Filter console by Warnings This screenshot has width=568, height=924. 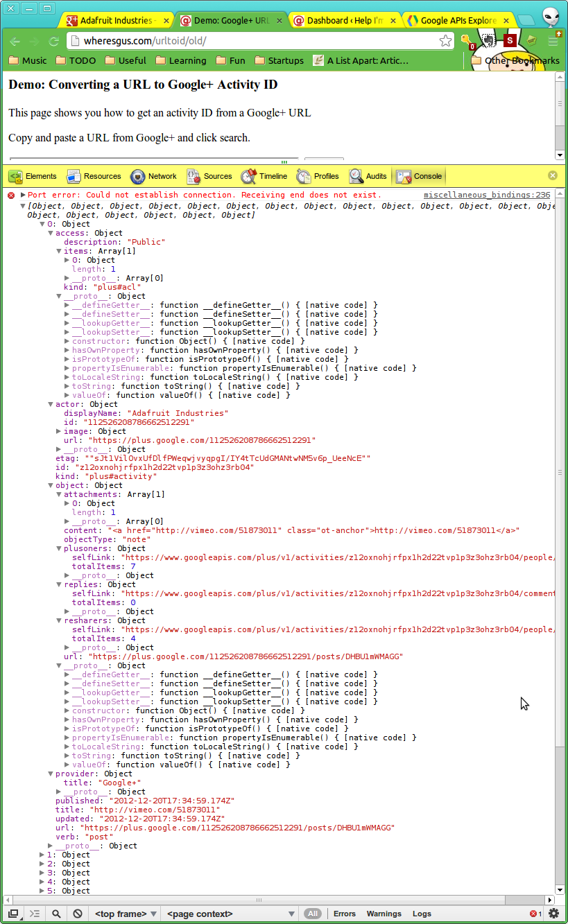pos(384,914)
